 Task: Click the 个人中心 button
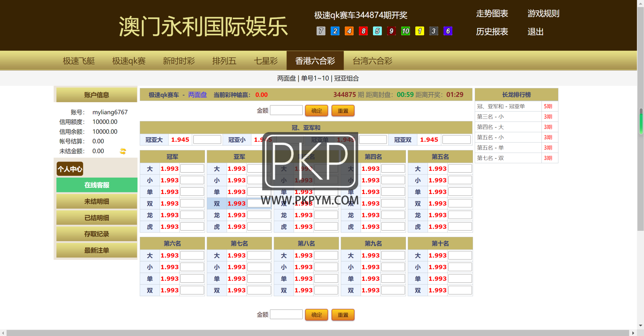coord(70,169)
